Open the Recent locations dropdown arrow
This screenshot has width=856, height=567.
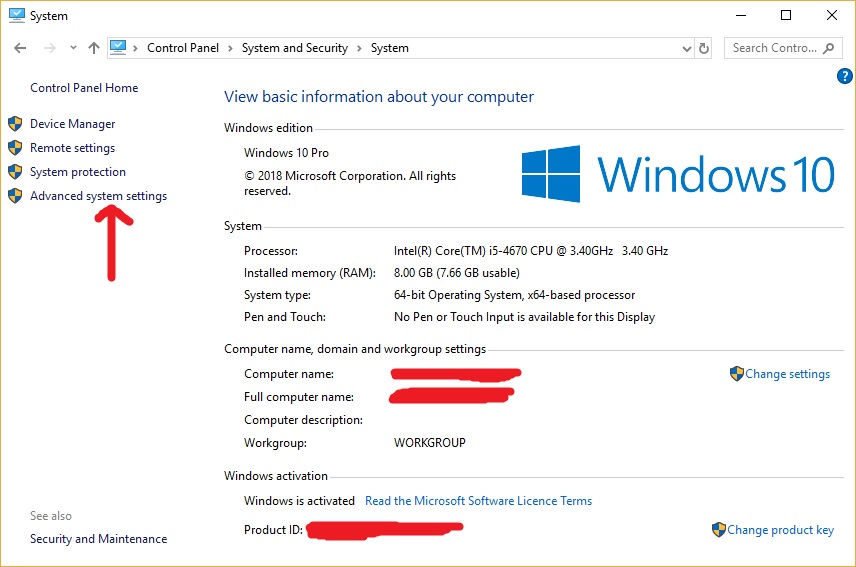(x=72, y=48)
